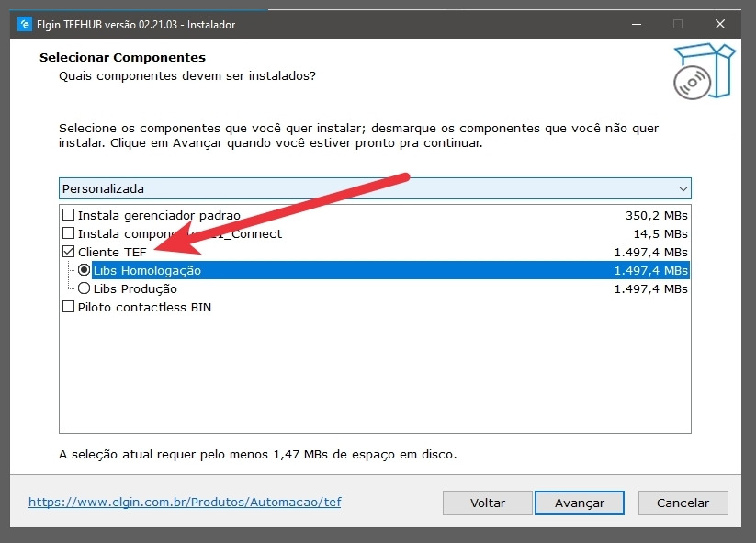Click the 350,2 MBs size value
Viewport: 756px width, 543px height.
click(x=656, y=216)
